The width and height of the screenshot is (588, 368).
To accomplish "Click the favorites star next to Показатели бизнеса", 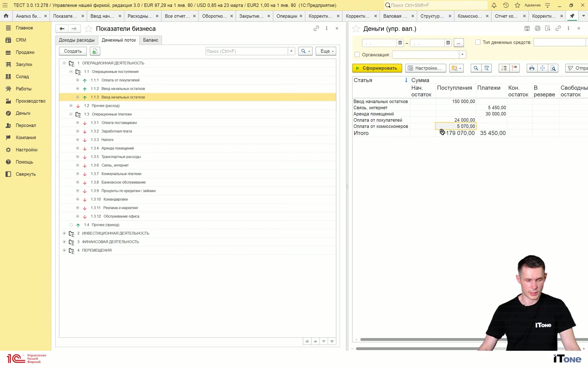I will (x=88, y=29).
